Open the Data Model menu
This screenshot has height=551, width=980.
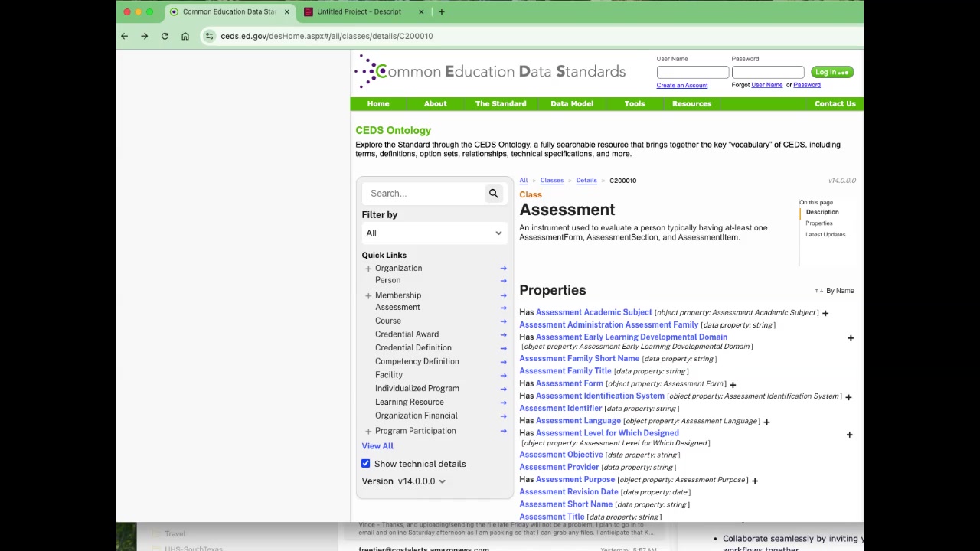572,104
